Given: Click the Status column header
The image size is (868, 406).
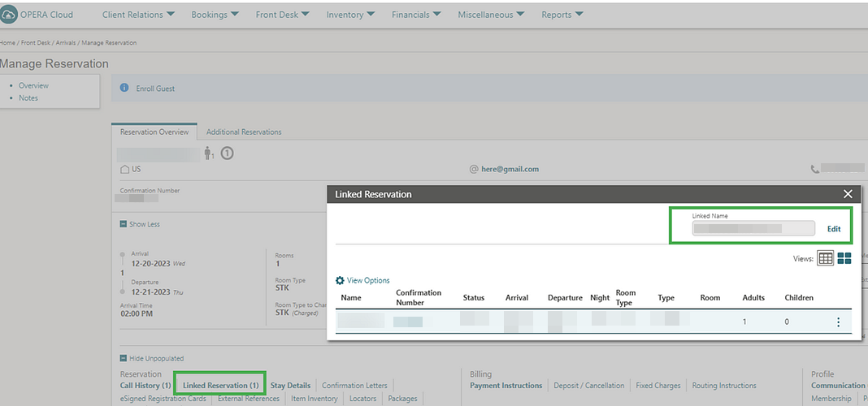Looking at the screenshot, I should [474, 297].
